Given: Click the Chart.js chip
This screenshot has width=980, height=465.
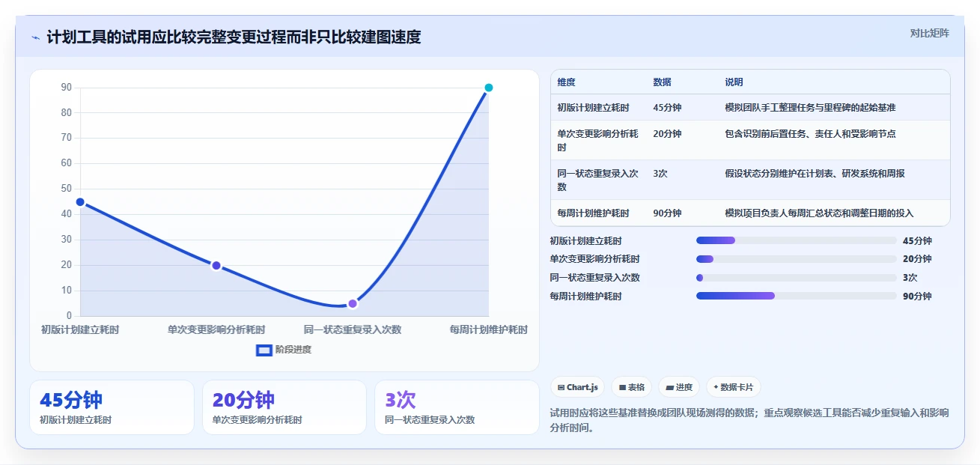Looking at the screenshot, I should point(577,387).
